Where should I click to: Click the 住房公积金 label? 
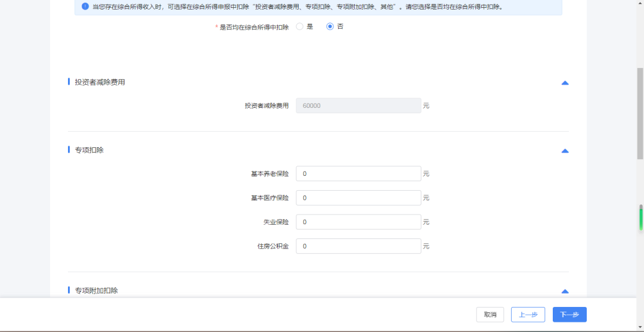tap(273, 247)
